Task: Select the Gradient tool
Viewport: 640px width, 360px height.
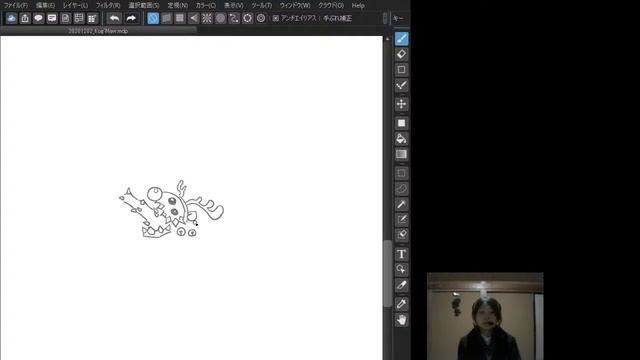Action: pyautogui.click(x=402, y=154)
